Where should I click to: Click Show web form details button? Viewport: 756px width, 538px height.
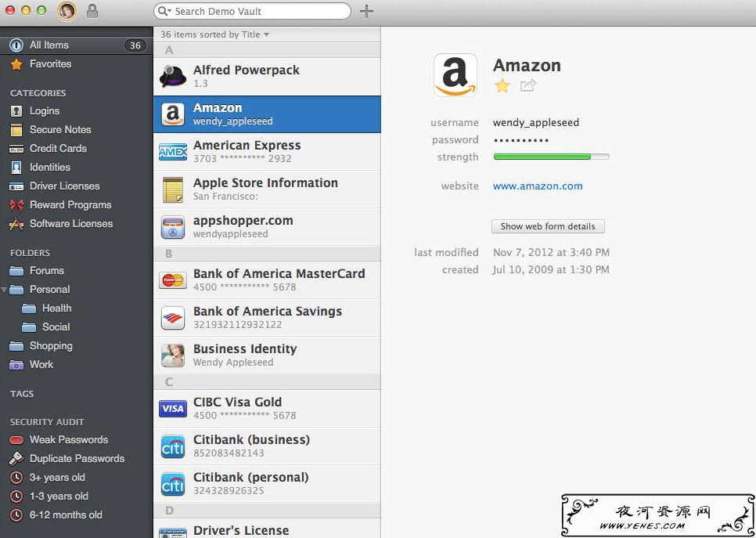click(548, 226)
